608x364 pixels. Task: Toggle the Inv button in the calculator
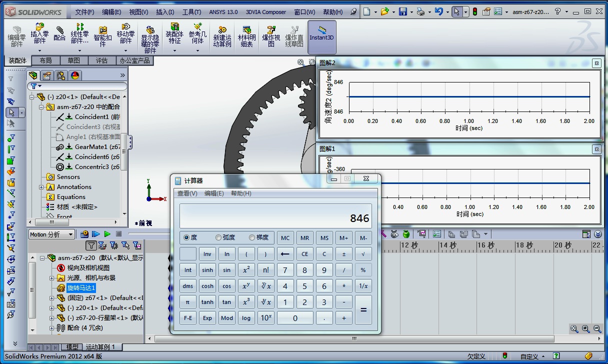click(x=207, y=254)
